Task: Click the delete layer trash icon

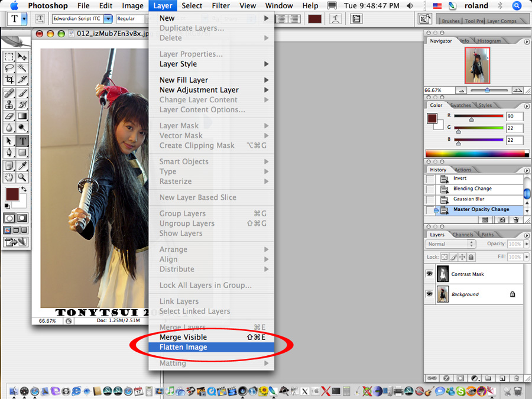Action: click(x=516, y=378)
